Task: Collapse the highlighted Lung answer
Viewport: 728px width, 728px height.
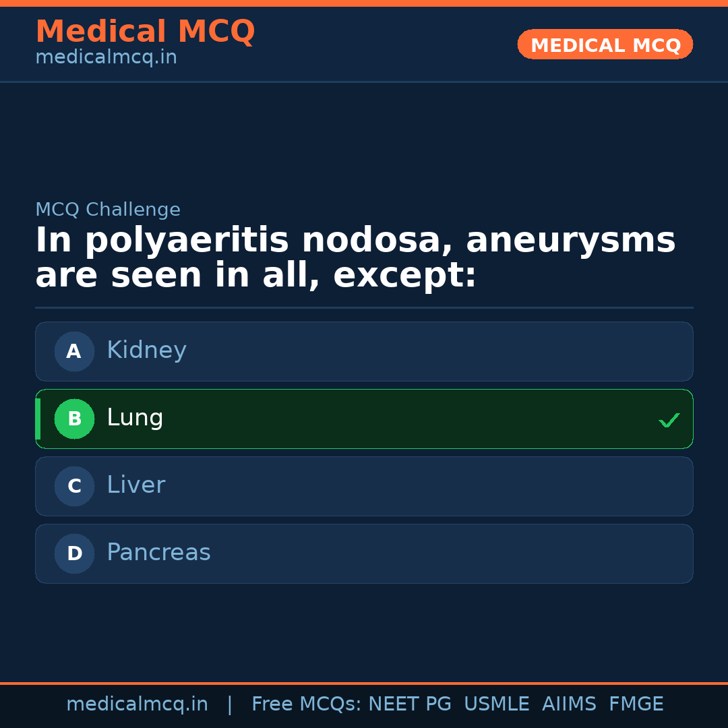Action: (x=364, y=419)
